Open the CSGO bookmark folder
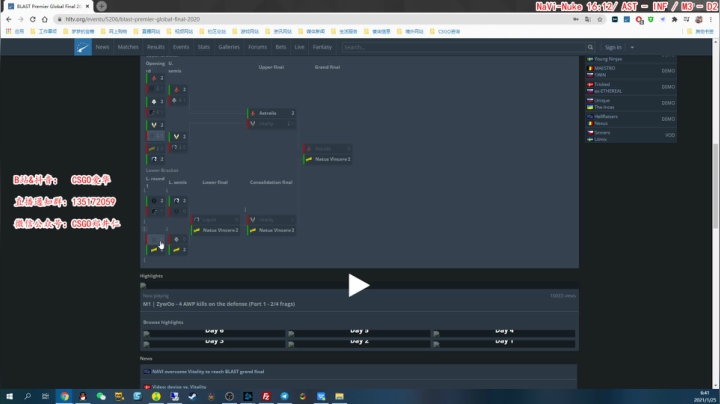This screenshot has width=720, height=404. pyautogui.click(x=445, y=31)
